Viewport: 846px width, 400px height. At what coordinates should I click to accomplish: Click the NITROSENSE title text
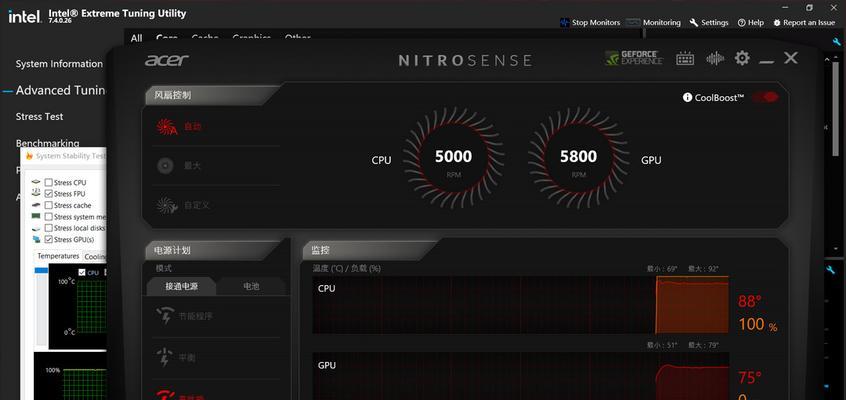tap(465, 60)
